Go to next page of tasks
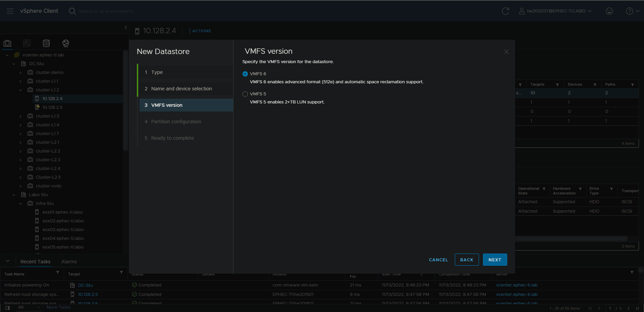Screen dimensions: 644x312 click(x=629, y=308)
